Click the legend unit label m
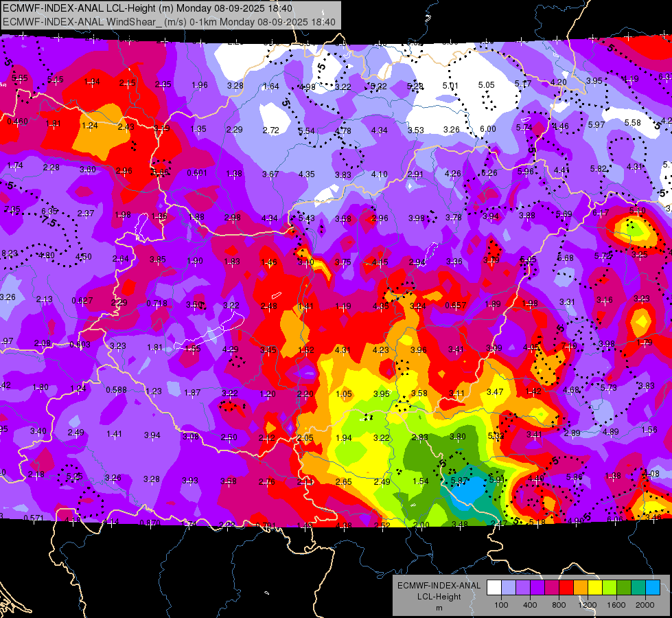 pos(439,608)
